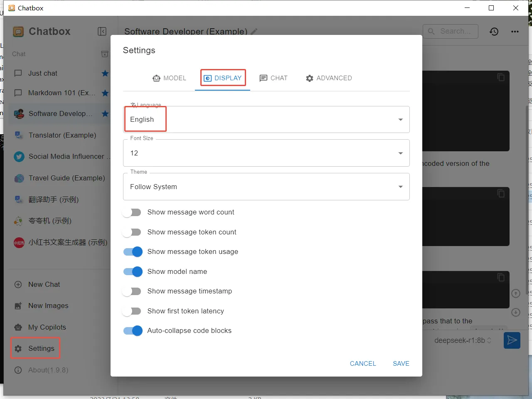Open the 夸夸机 (示例) conversation

(60, 221)
